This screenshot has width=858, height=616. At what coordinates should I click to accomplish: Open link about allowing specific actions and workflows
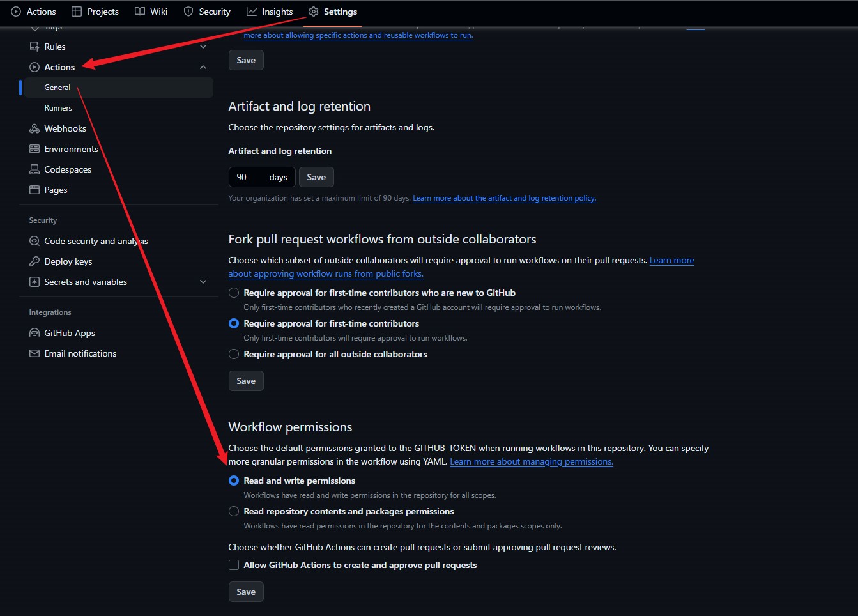click(358, 35)
